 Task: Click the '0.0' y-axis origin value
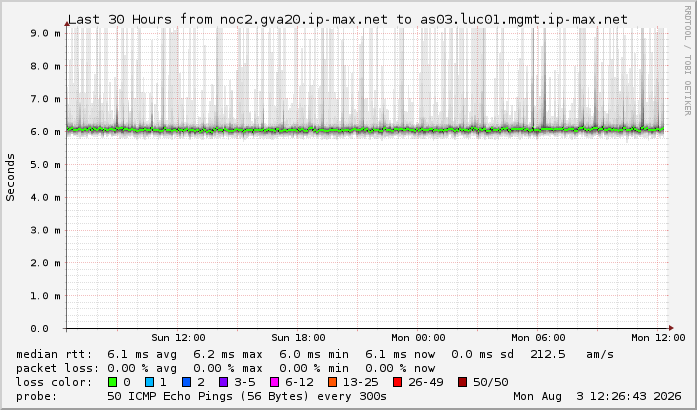click(x=40, y=329)
